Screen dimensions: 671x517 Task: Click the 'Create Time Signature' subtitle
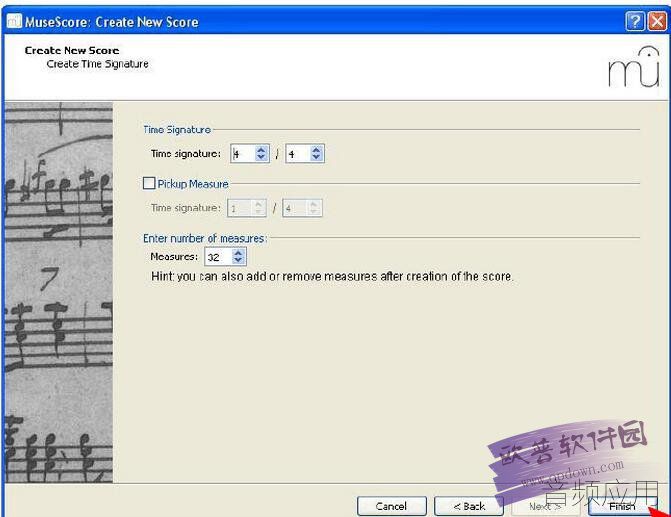(x=98, y=64)
